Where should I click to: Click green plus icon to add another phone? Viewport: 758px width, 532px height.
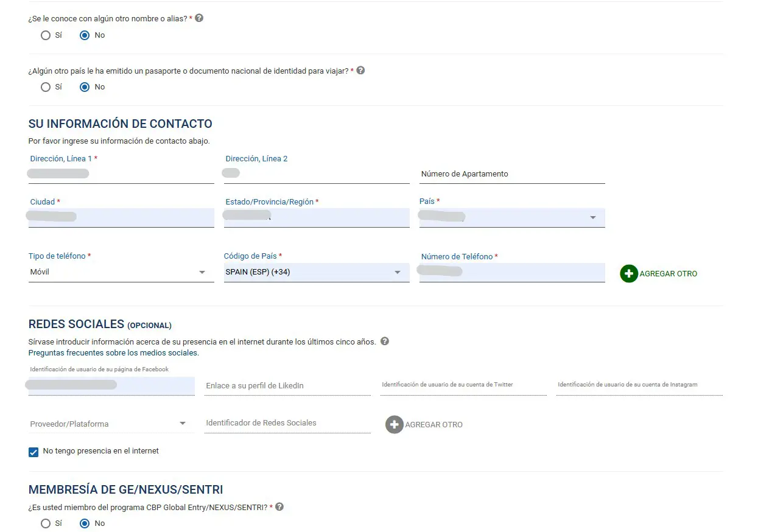(629, 274)
